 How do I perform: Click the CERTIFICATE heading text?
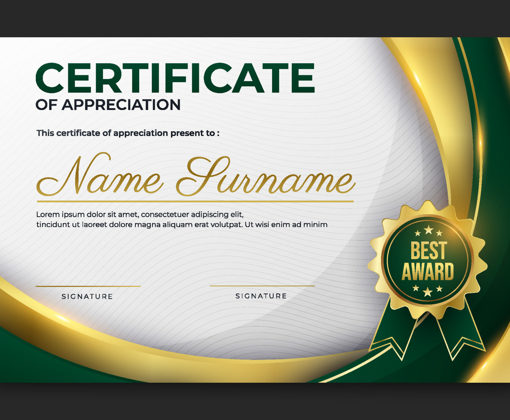tap(175, 78)
